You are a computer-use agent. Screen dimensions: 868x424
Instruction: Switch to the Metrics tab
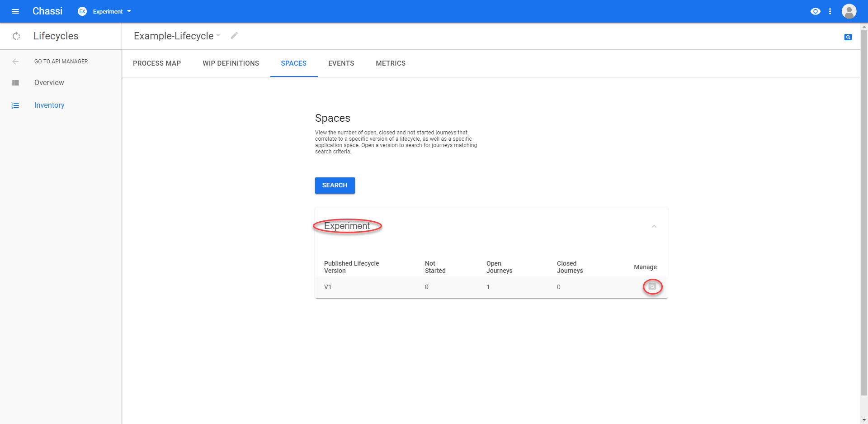pos(391,63)
